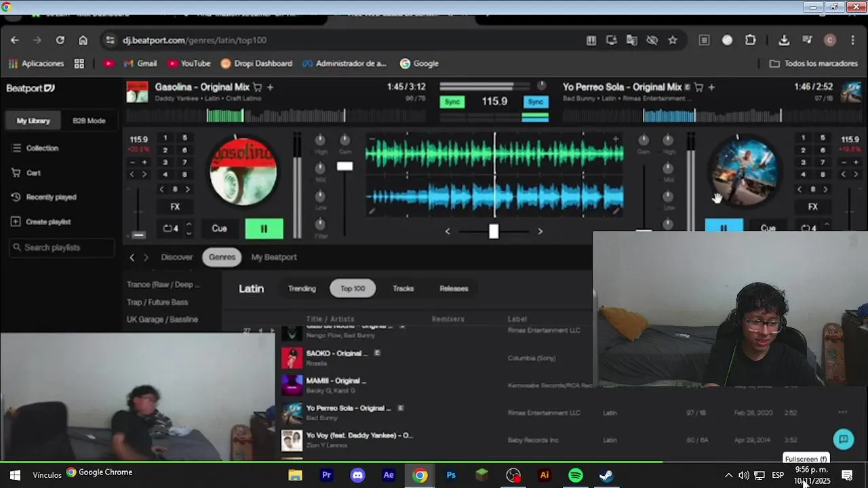This screenshot has height=488, width=868.
Task: Click plus icon beside Yo Perreo Sola title
Action: [x=711, y=87]
